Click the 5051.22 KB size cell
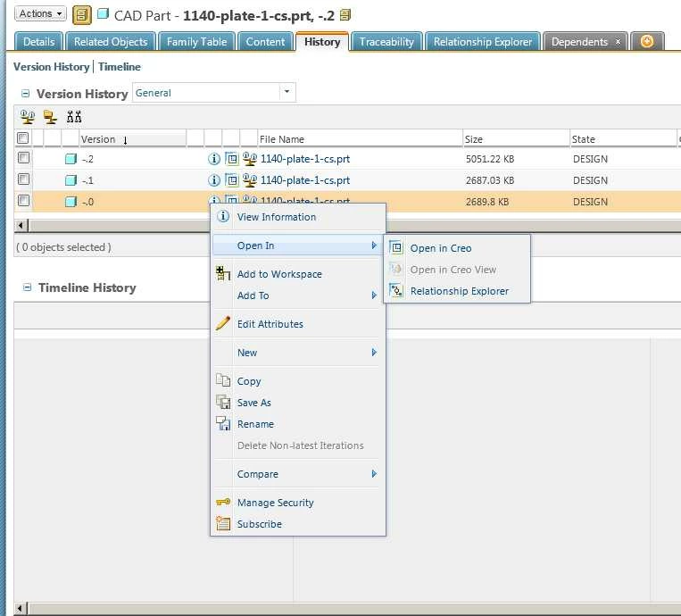681x616 pixels. (490, 159)
